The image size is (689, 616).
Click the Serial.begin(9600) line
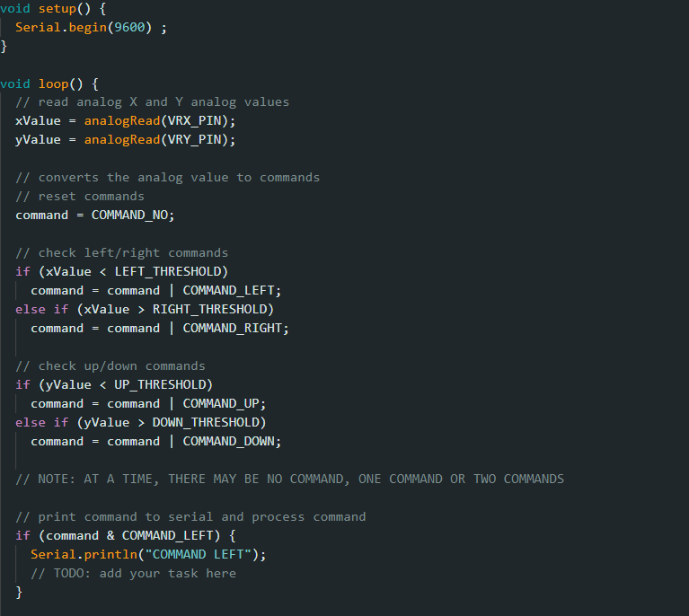(91, 28)
